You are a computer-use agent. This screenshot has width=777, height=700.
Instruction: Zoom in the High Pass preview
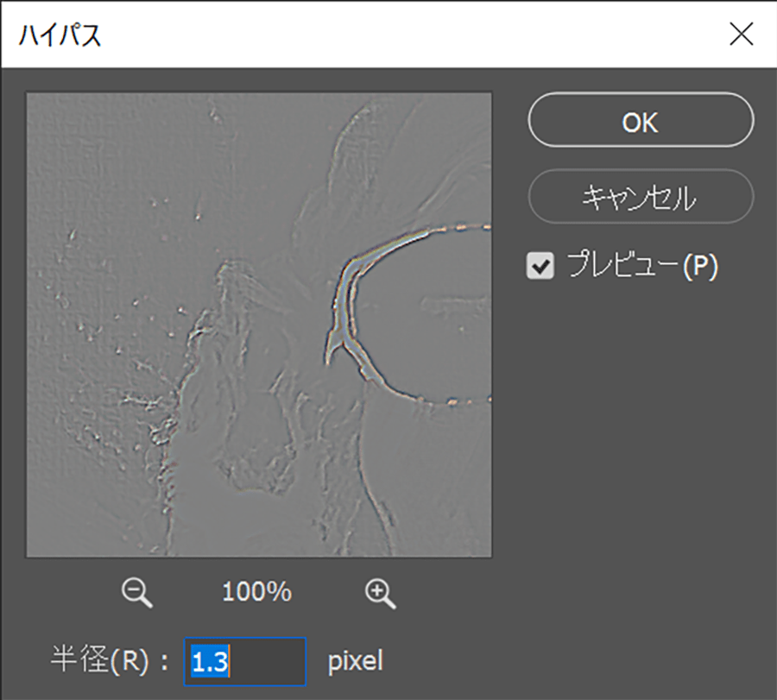point(380,593)
